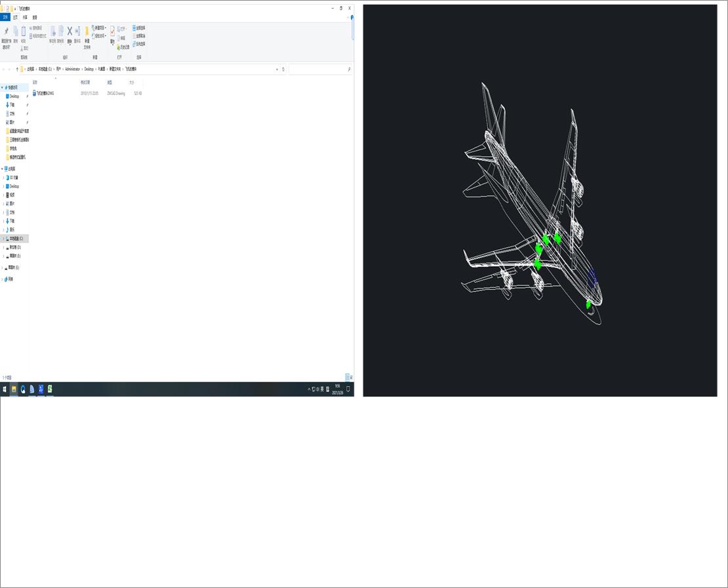Click the Forward arrow navigation button
Image resolution: width=728 pixels, height=588 pixels.
pos(10,69)
